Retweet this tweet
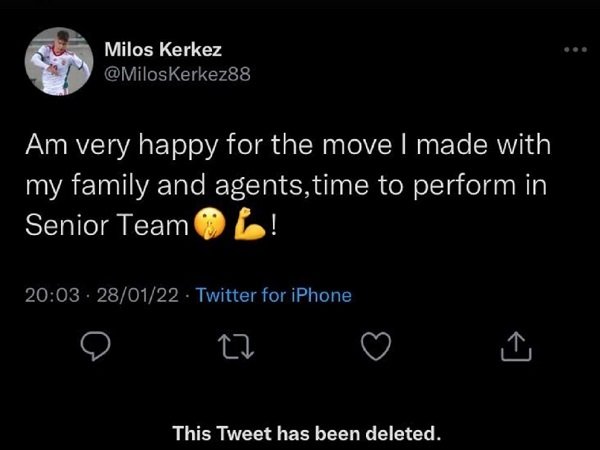Screen dimensions: 600x450 tap(232, 348)
